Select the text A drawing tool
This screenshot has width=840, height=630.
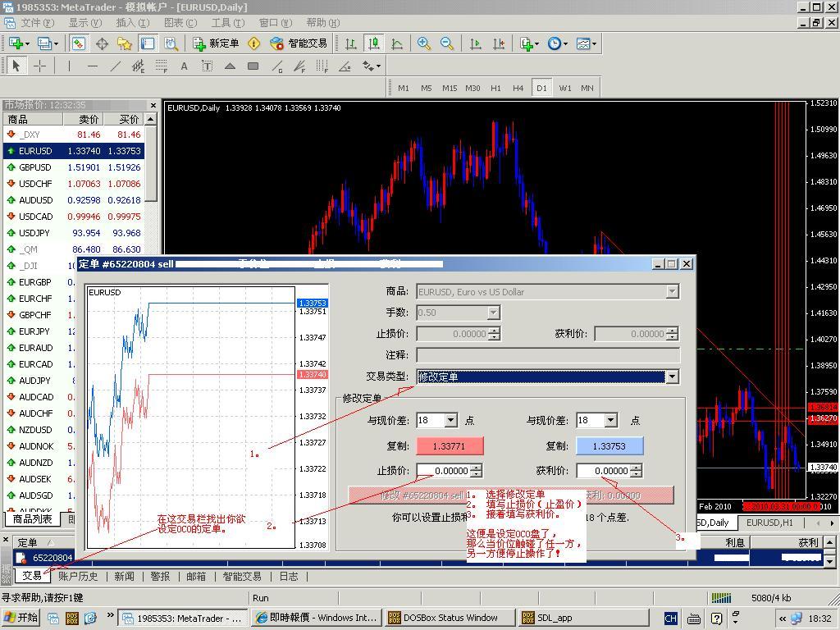pos(185,66)
